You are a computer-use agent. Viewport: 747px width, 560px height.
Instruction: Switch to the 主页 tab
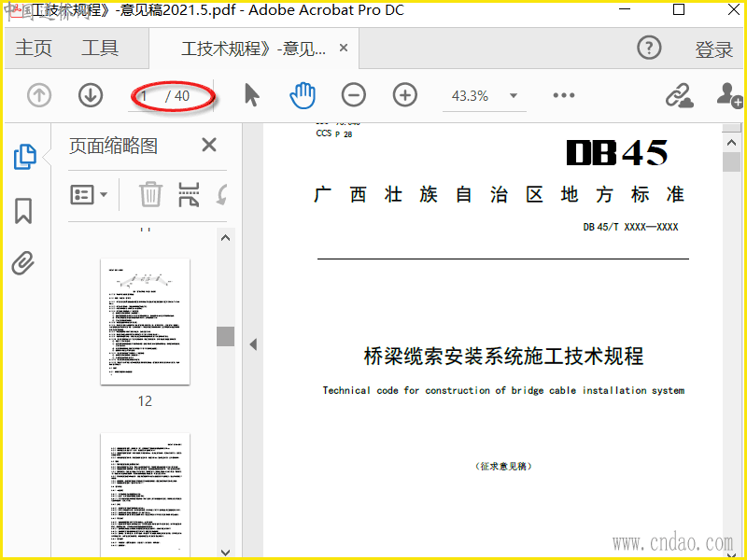point(34,49)
